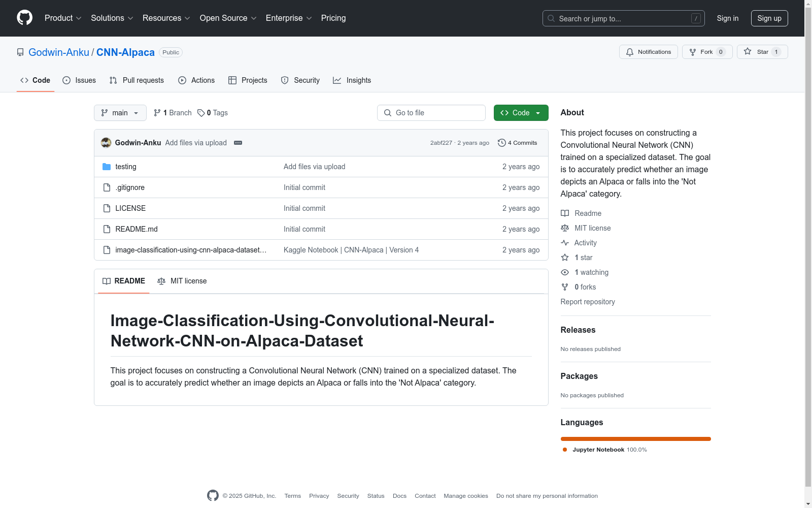Viewport: 812px width, 508px height.
Task: Open the testing folder
Action: coord(126,167)
